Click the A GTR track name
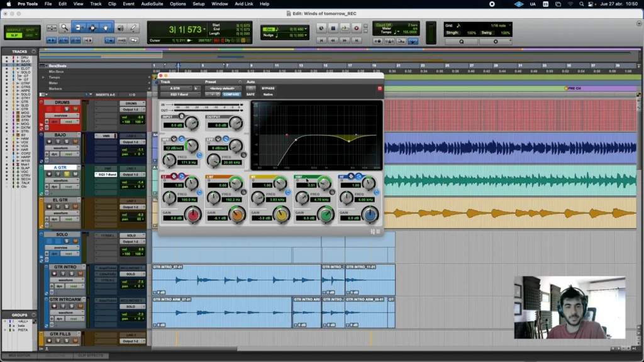644x362 pixels. coord(61,167)
